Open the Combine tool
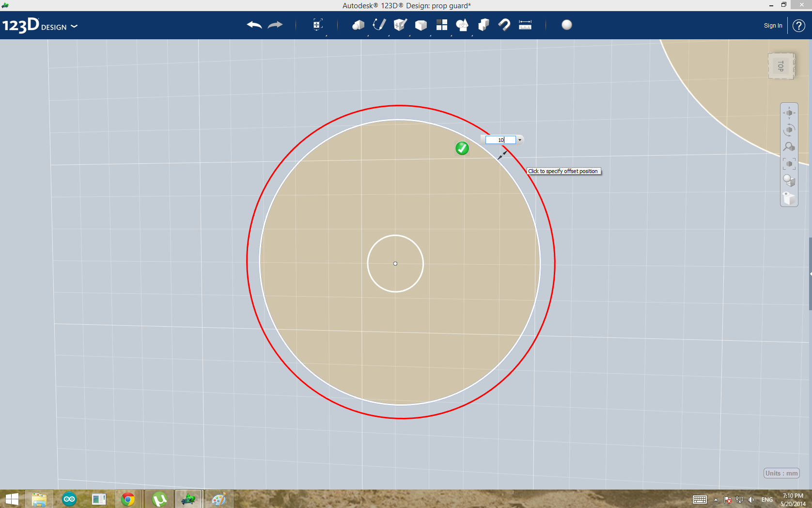This screenshot has height=508, width=812. [484, 25]
